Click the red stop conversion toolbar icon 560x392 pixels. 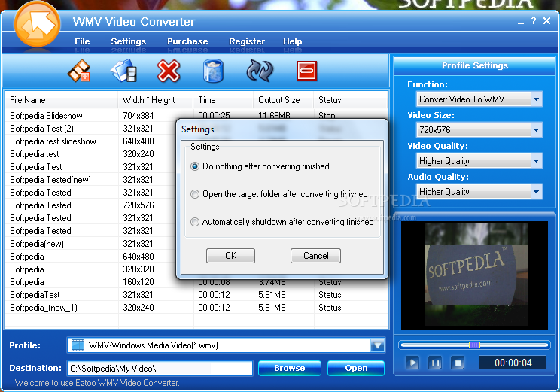click(306, 71)
